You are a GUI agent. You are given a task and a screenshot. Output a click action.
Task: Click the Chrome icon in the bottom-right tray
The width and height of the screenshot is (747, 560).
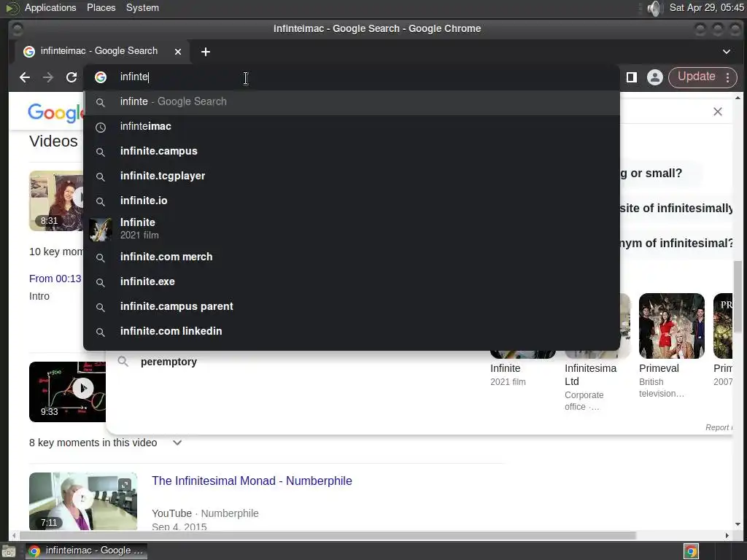point(691,551)
